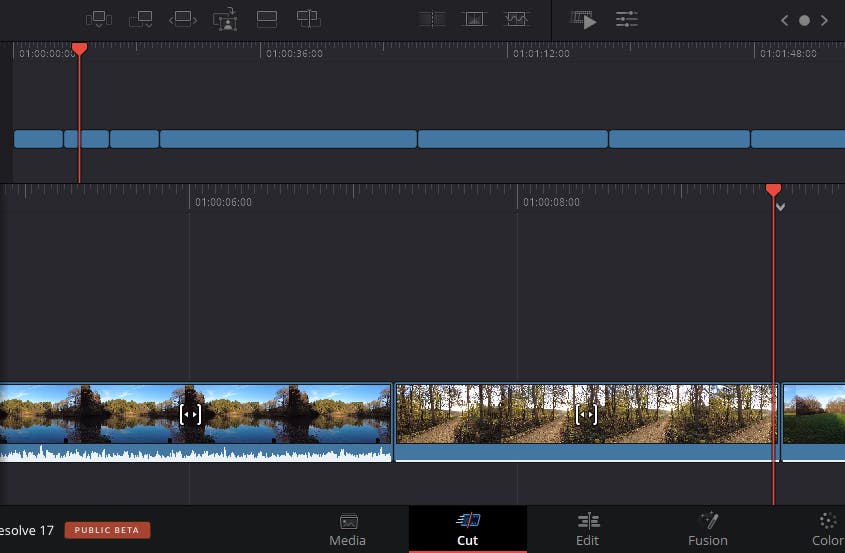This screenshot has width=845, height=553.
Task: Click the Smart Insert edit icon
Action: tap(99, 19)
